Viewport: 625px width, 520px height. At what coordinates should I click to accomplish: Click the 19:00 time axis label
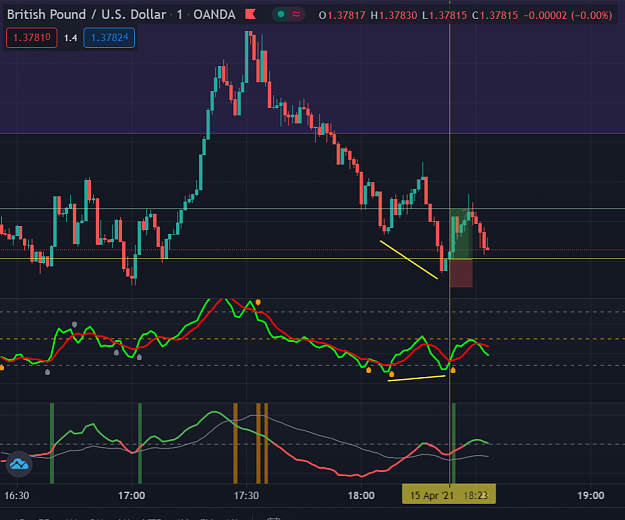591,496
